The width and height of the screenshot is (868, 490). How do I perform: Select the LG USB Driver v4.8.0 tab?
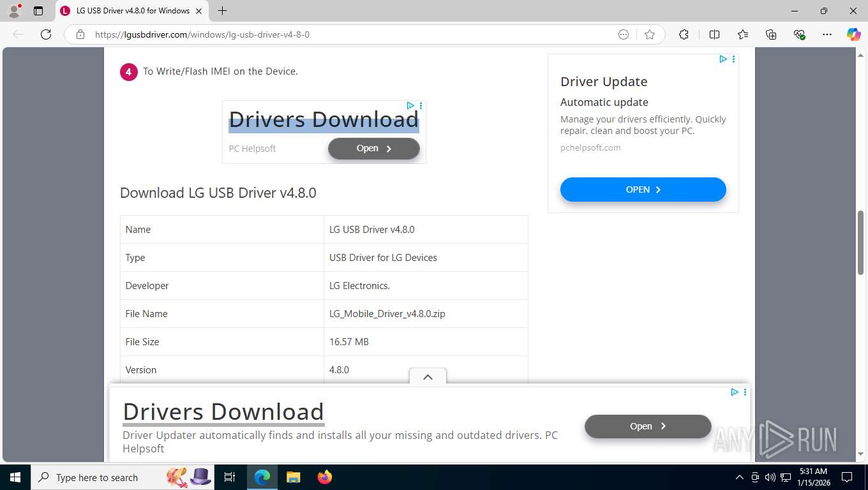click(x=132, y=11)
